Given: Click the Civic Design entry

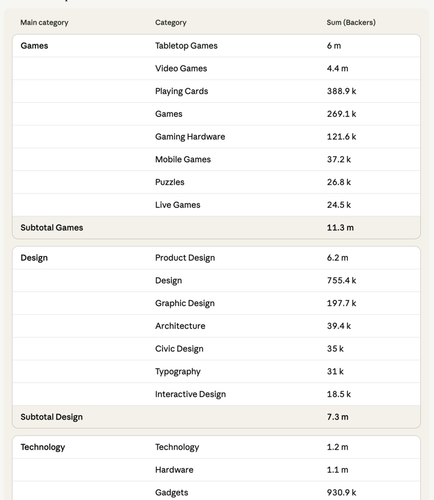Looking at the screenshot, I should click(x=179, y=349).
